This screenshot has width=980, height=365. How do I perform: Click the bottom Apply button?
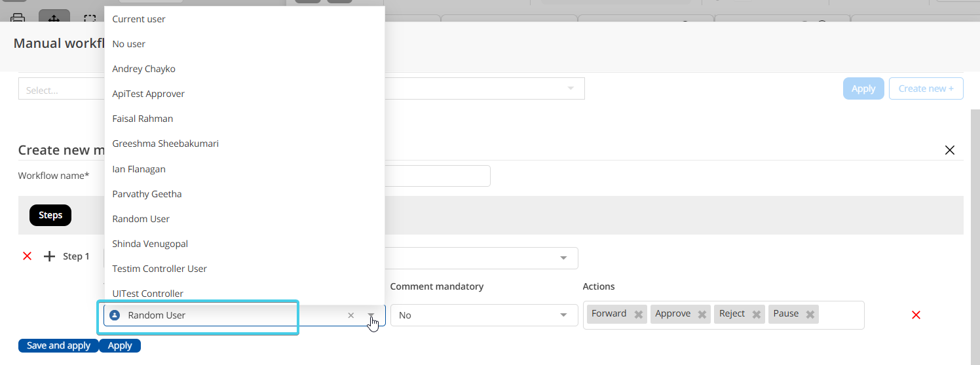[x=120, y=345]
